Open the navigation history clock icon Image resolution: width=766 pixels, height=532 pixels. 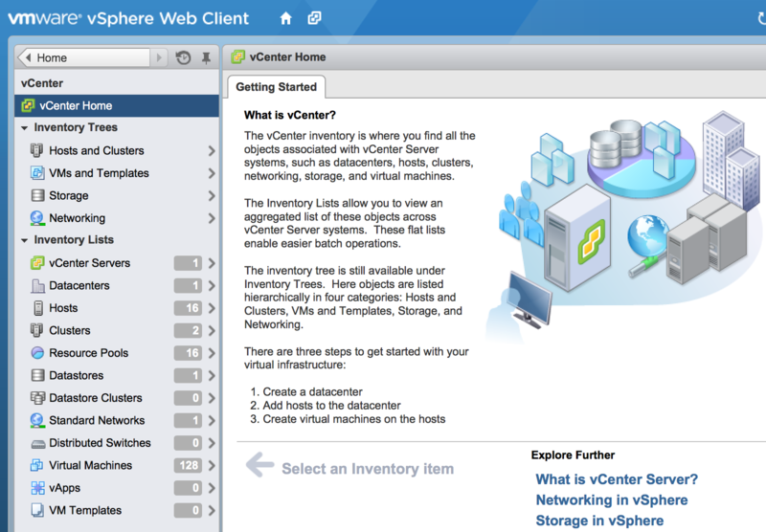pos(183,57)
